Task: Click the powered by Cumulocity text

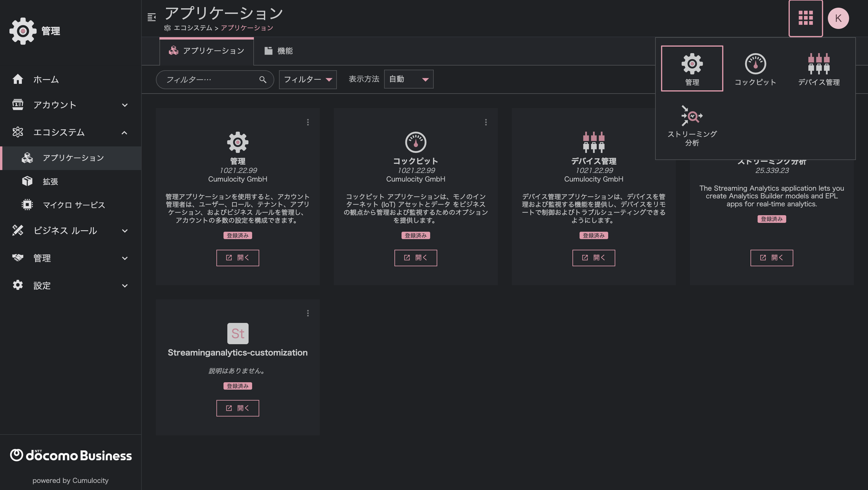Action: pyautogui.click(x=71, y=480)
